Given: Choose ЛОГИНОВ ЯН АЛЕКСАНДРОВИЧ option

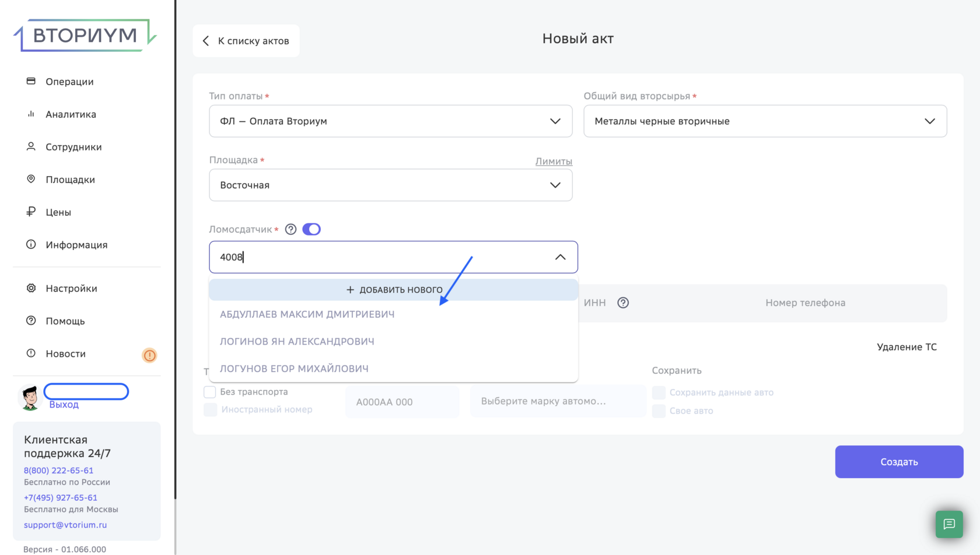Looking at the screenshot, I should (x=297, y=342).
